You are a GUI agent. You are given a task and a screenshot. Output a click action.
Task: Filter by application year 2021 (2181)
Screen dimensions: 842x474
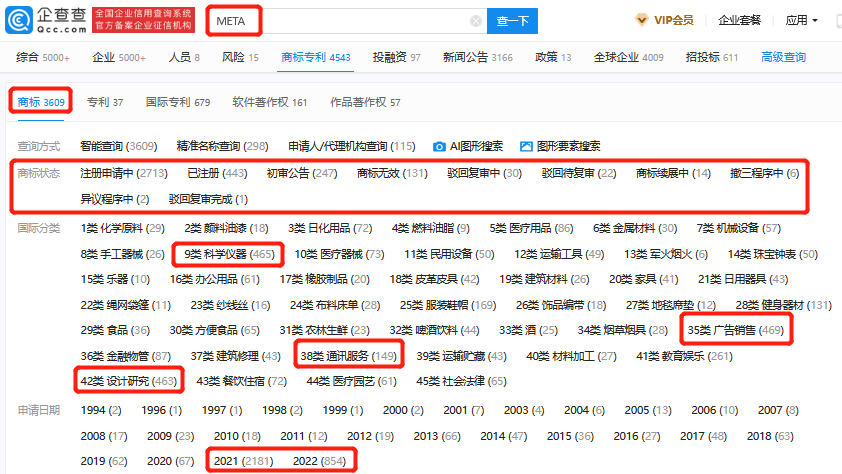point(243,461)
